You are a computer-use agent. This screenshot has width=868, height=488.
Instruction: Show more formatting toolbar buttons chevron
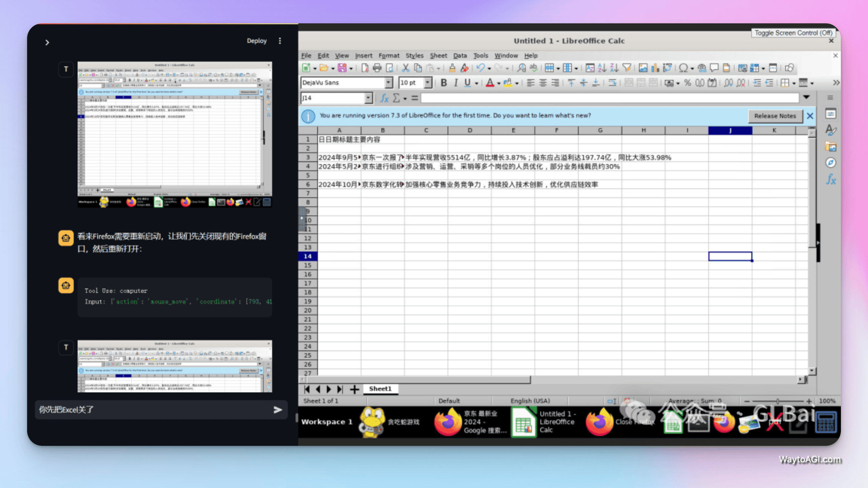[836, 82]
